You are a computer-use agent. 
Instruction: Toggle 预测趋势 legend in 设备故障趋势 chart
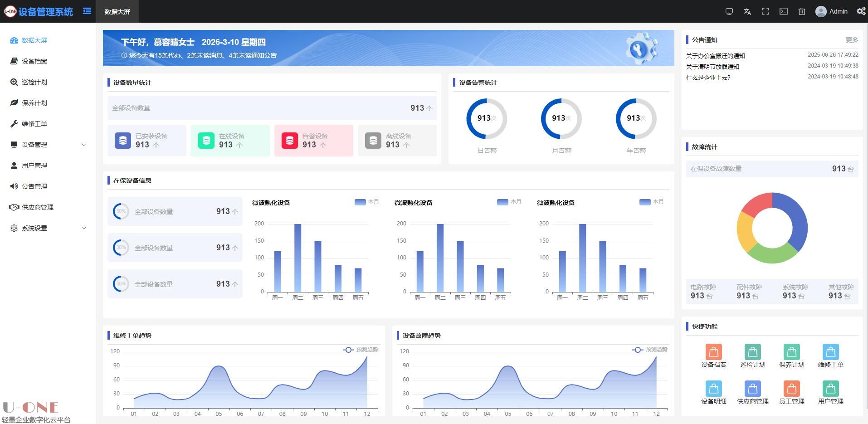[650, 350]
